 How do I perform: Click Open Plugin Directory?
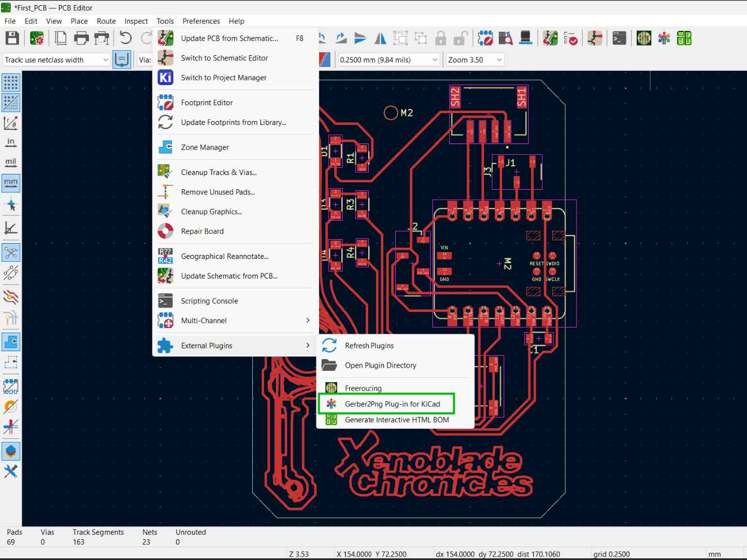click(x=380, y=365)
